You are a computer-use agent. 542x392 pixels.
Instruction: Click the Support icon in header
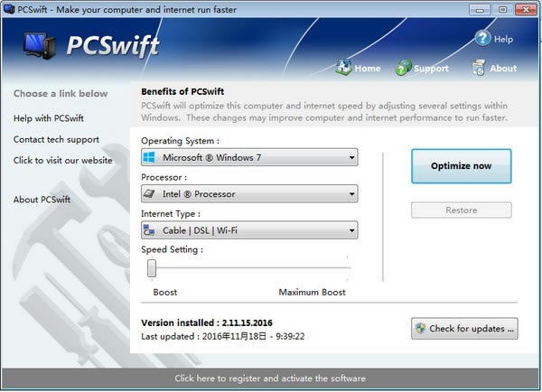click(403, 68)
